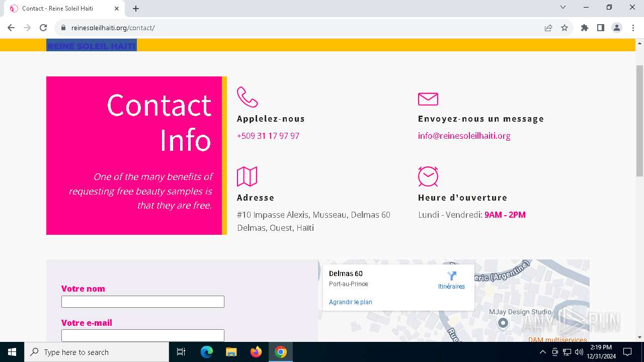Screen dimensions: 644x362
Task: Click the pink map icon
Action: (247, 176)
